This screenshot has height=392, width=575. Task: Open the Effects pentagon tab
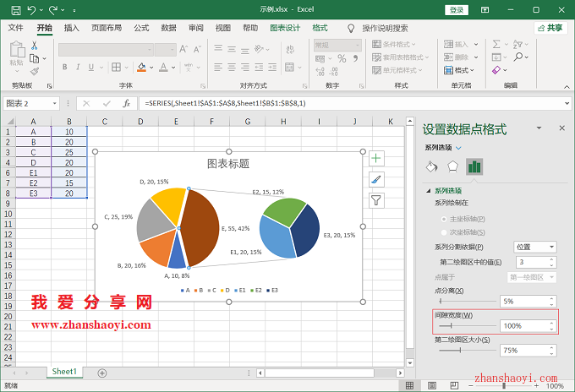[453, 166]
